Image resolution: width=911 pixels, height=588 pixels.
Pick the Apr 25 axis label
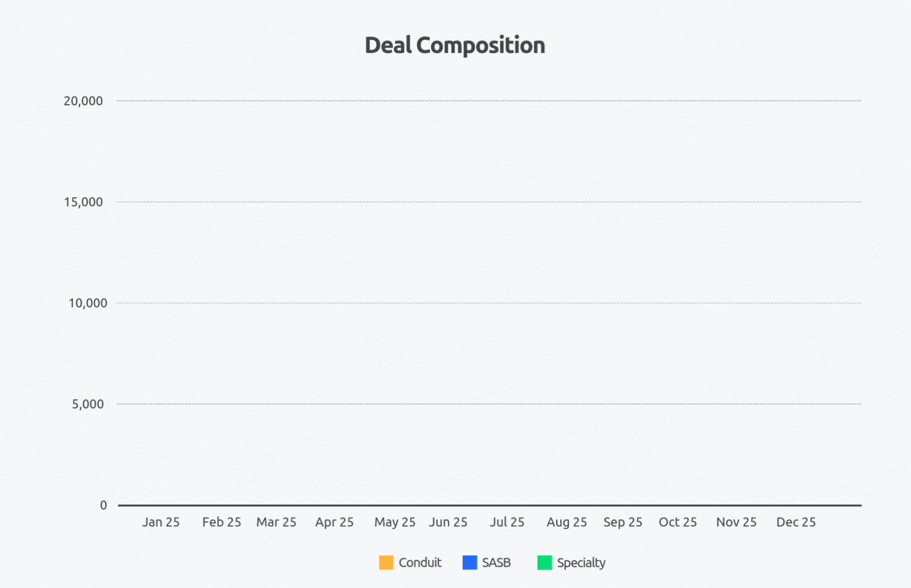334,522
